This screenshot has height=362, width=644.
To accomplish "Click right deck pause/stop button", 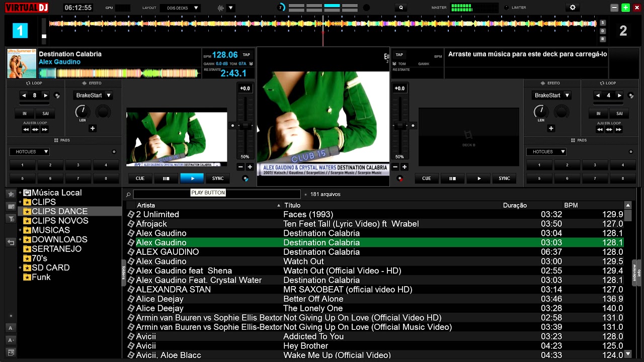I will click(x=452, y=178).
